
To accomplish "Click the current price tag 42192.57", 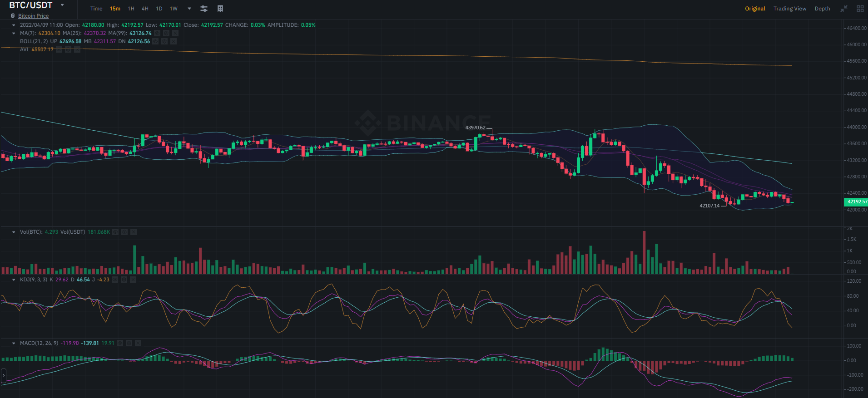I will point(856,201).
